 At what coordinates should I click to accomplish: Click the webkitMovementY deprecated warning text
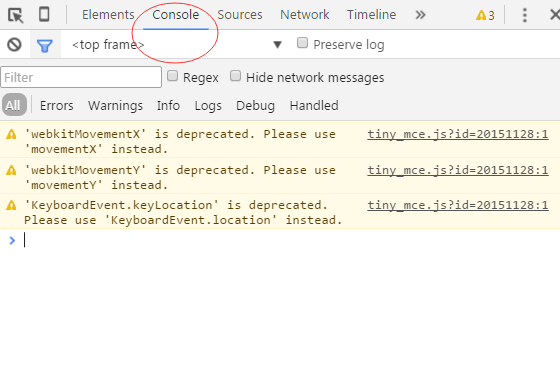pyautogui.click(x=180, y=178)
